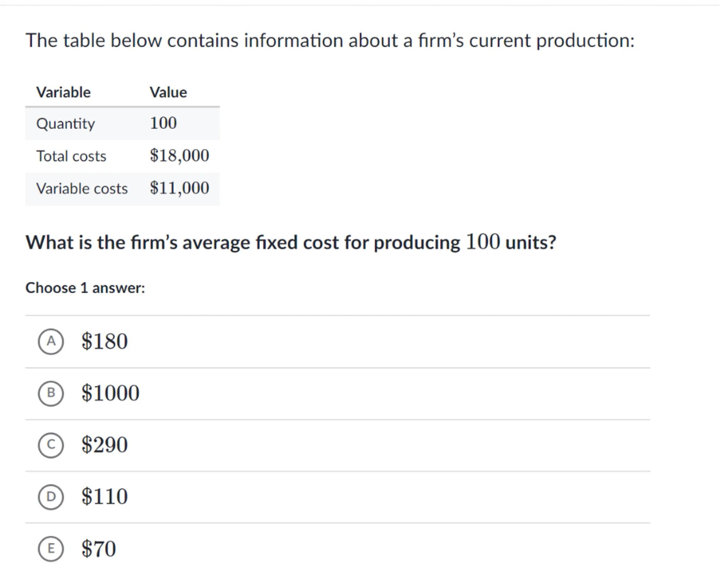This screenshot has width=728, height=563.
Task: Click the Total costs row label
Action: point(71,156)
